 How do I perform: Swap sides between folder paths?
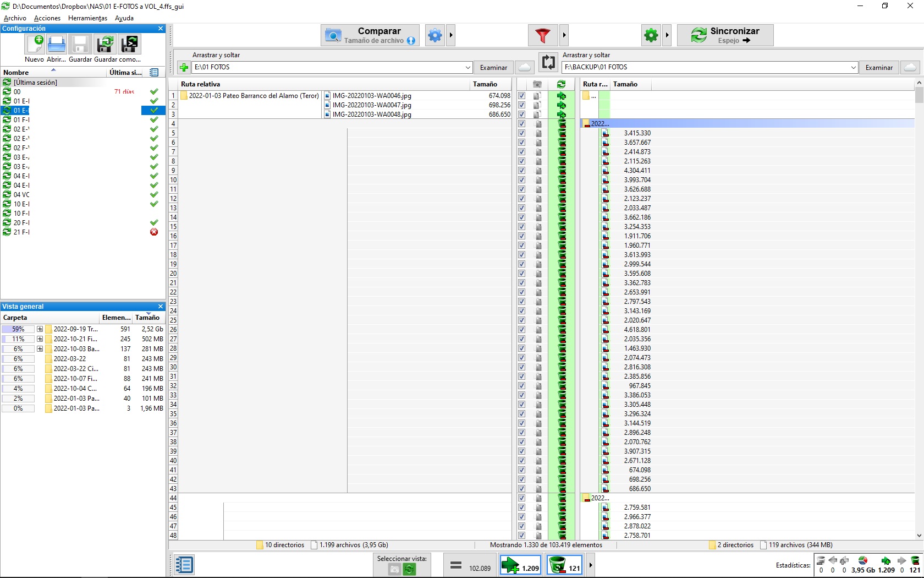click(548, 62)
